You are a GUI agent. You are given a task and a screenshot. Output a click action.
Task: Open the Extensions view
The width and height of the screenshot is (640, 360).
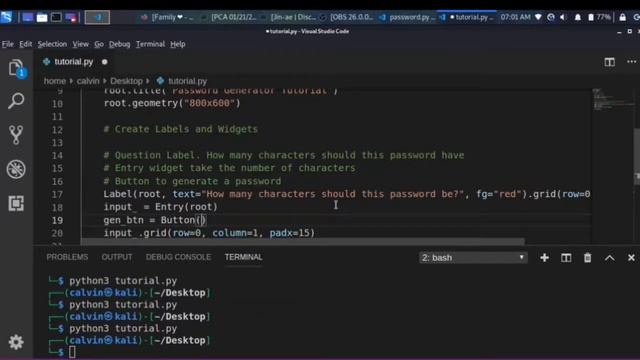(16, 203)
